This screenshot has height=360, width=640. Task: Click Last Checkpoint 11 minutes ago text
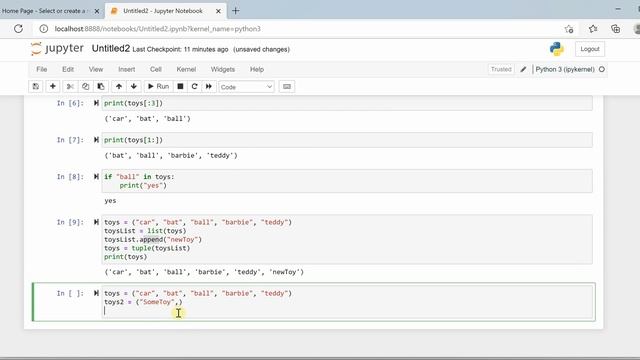tap(180, 49)
